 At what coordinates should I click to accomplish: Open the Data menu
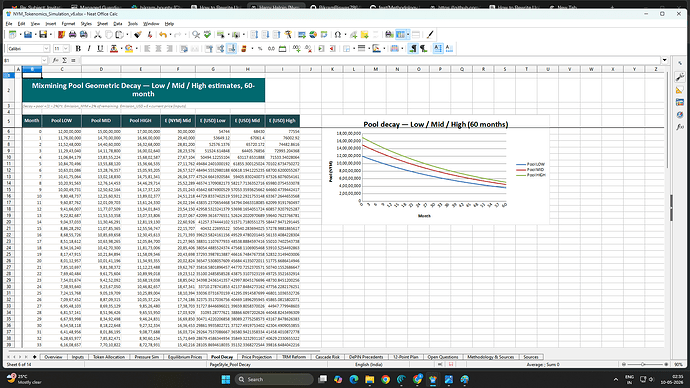[117, 24]
